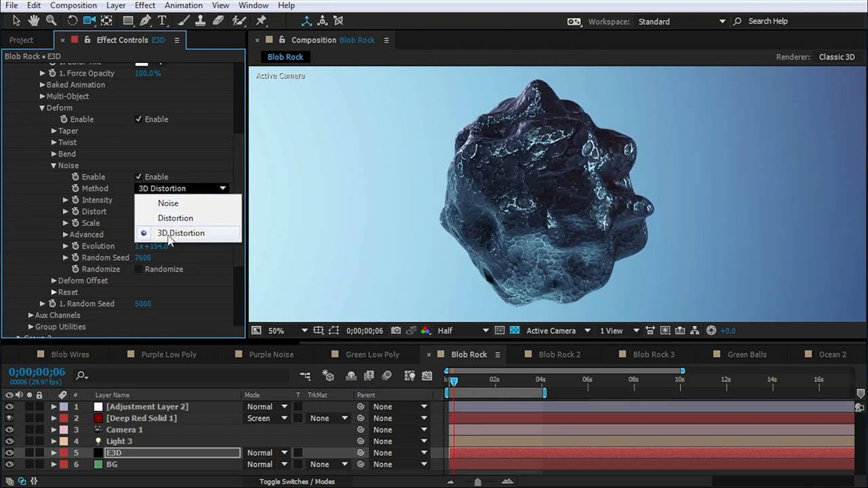Open the Composition menu
This screenshot has height=488, width=868.
73,5
